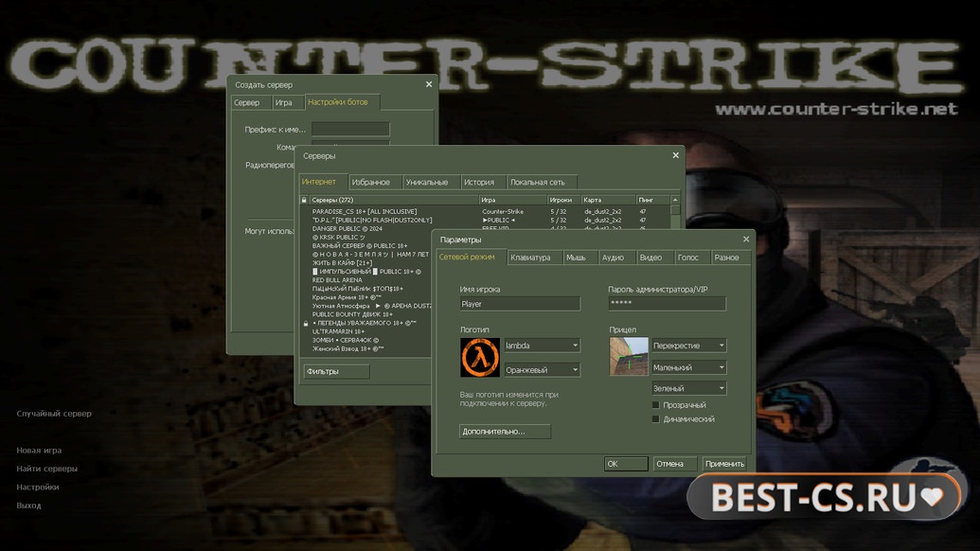
Task: Click the crosshair preview image
Action: (x=629, y=356)
